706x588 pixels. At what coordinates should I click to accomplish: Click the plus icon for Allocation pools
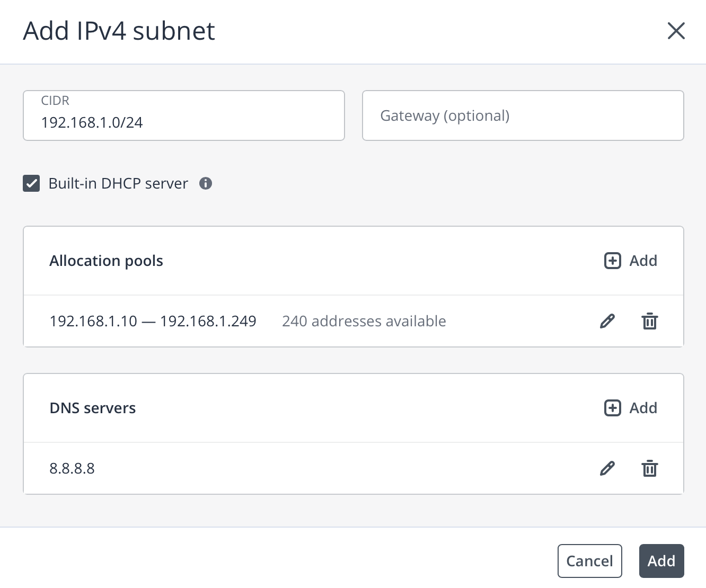pos(613,261)
